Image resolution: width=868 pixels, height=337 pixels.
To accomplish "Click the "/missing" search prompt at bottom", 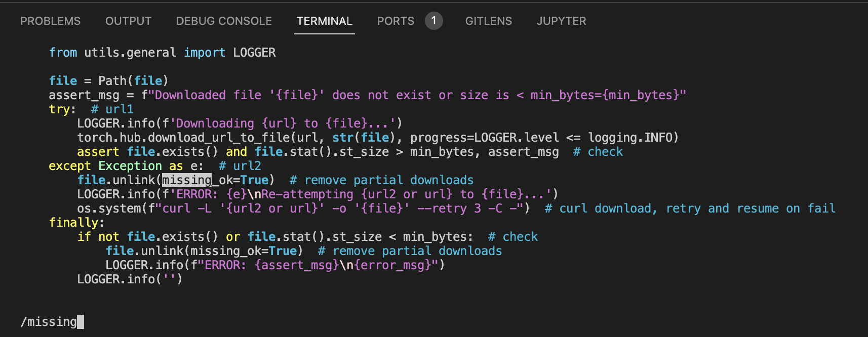I will point(49,322).
